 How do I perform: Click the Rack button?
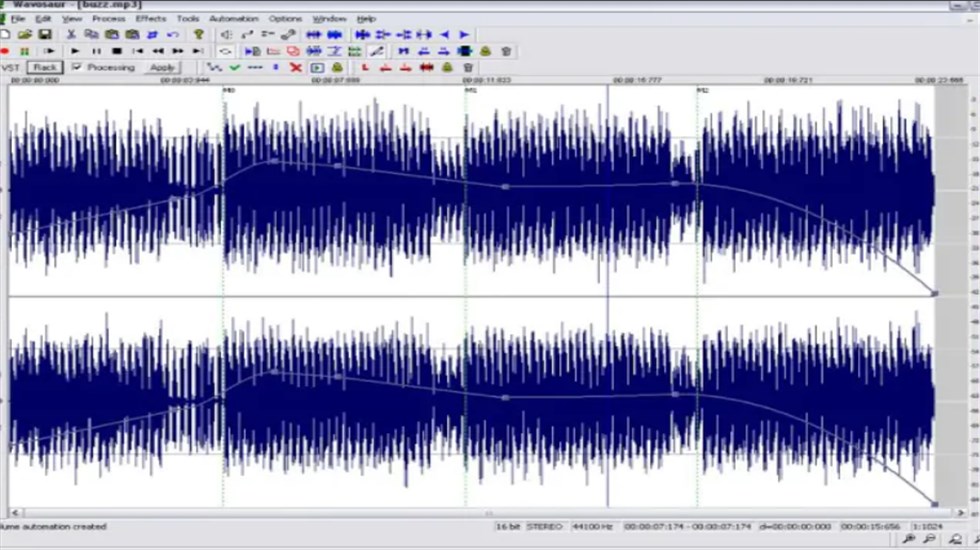tap(45, 68)
